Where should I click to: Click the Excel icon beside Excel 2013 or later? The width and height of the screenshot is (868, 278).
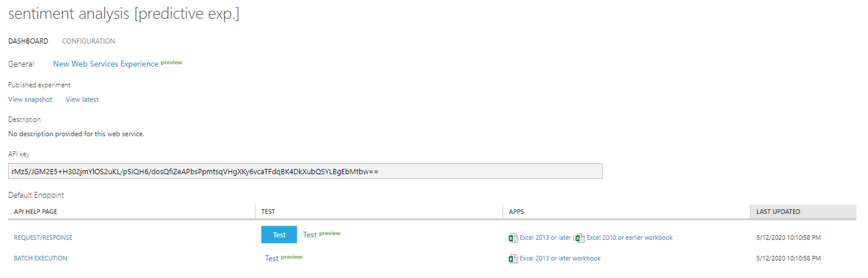click(x=513, y=238)
